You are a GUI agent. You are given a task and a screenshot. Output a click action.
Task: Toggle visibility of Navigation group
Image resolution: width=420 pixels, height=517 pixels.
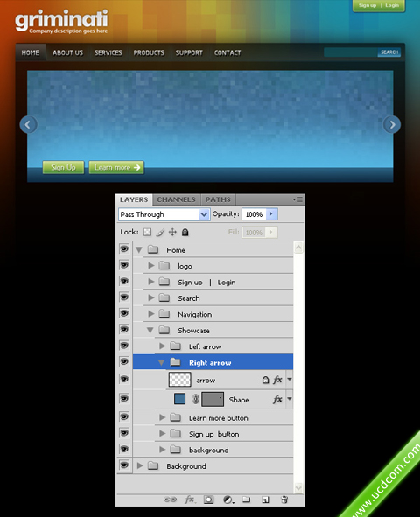click(x=124, y=313)
